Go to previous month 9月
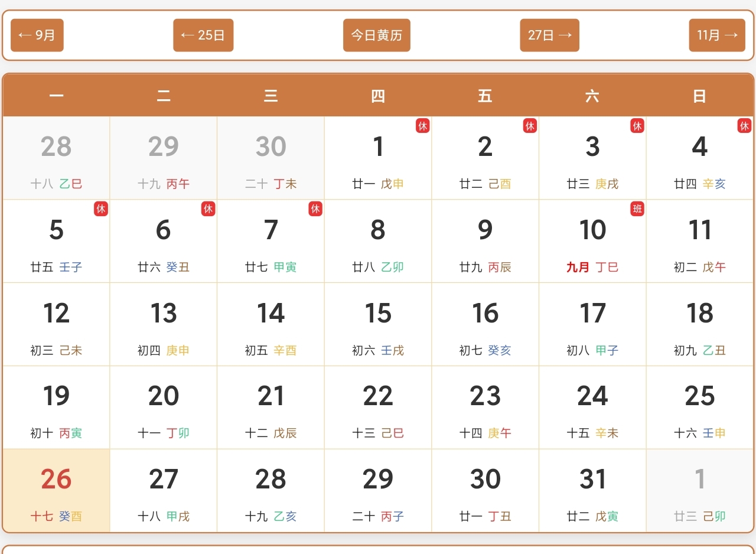 coord(37,35)
